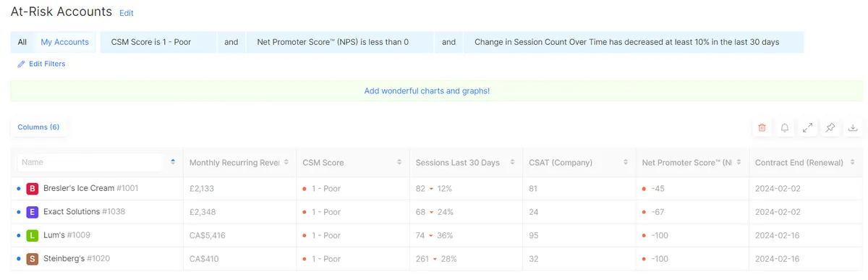Image resolution: width=868 pixels, height=280 pixels.
Task: Open Lum's #1009 account
Action: point(67,235)
